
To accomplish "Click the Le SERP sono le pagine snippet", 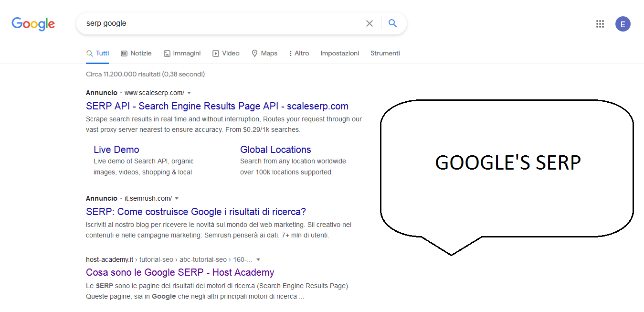I will click(218, 291).
